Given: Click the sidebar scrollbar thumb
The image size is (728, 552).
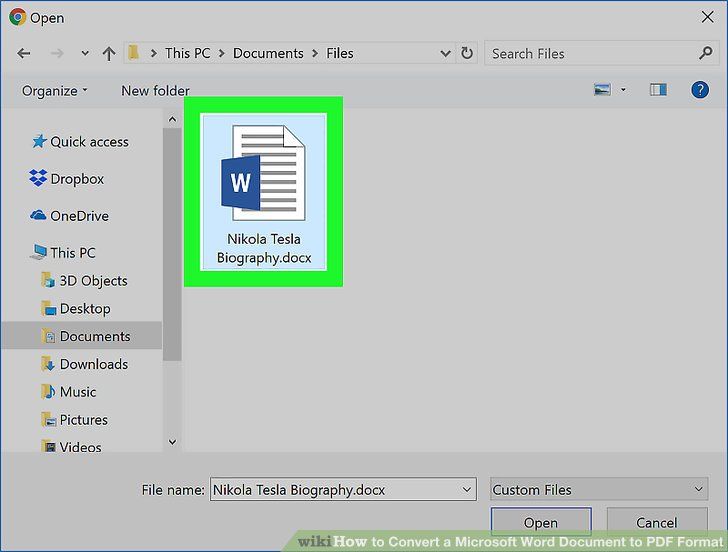Looking at the screenshot, I should tap(172, 245).
